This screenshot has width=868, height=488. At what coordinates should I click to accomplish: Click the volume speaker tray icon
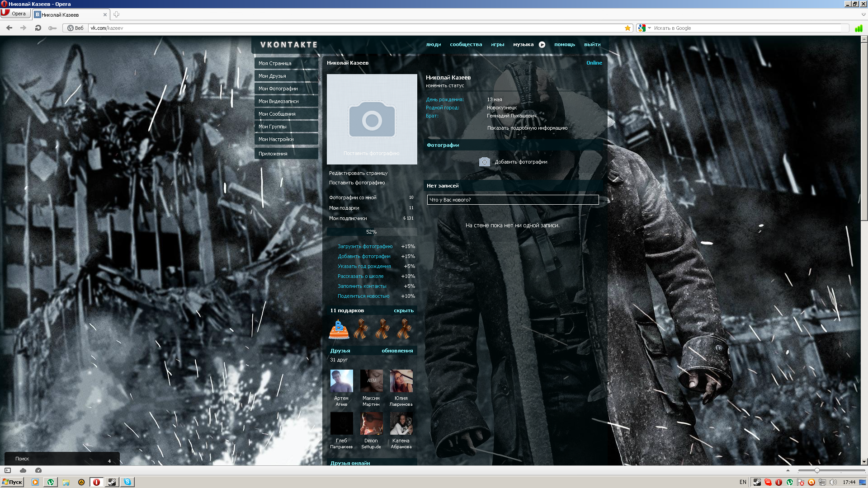point(833,482)
